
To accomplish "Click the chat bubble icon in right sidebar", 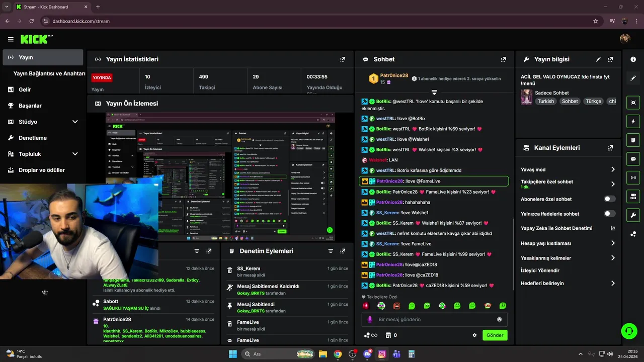I will 633,159.
